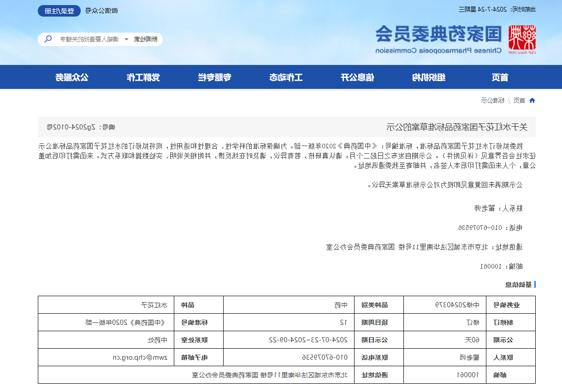Open the 组织机构 navigation menu

429,77
